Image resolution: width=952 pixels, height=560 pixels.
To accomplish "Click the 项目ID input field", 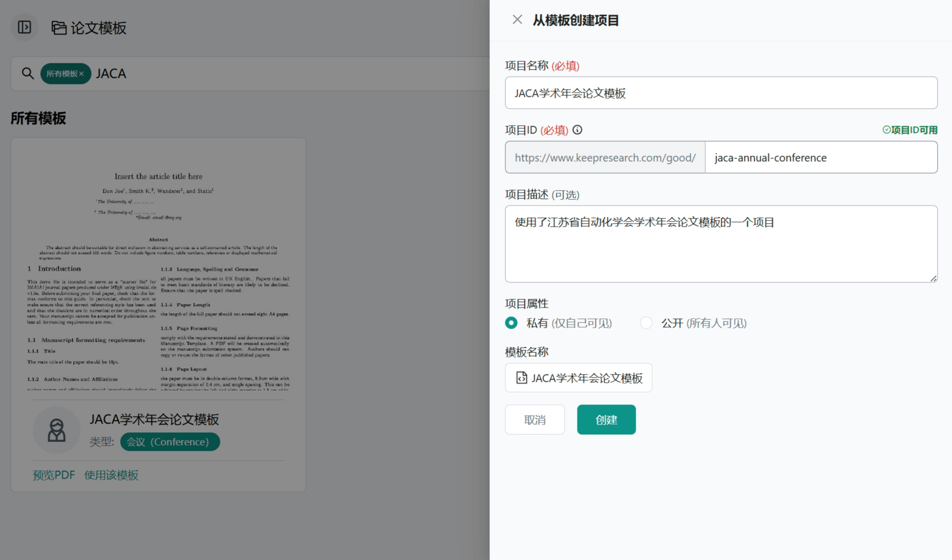I will 820,158.
